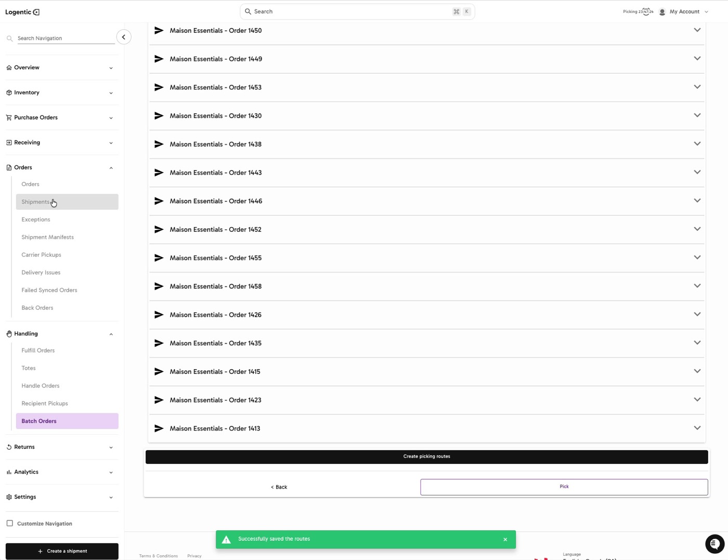Open the My Account dropdown arrow
The height and width of the screenshot is (560, 728).
tap(706, 12)
